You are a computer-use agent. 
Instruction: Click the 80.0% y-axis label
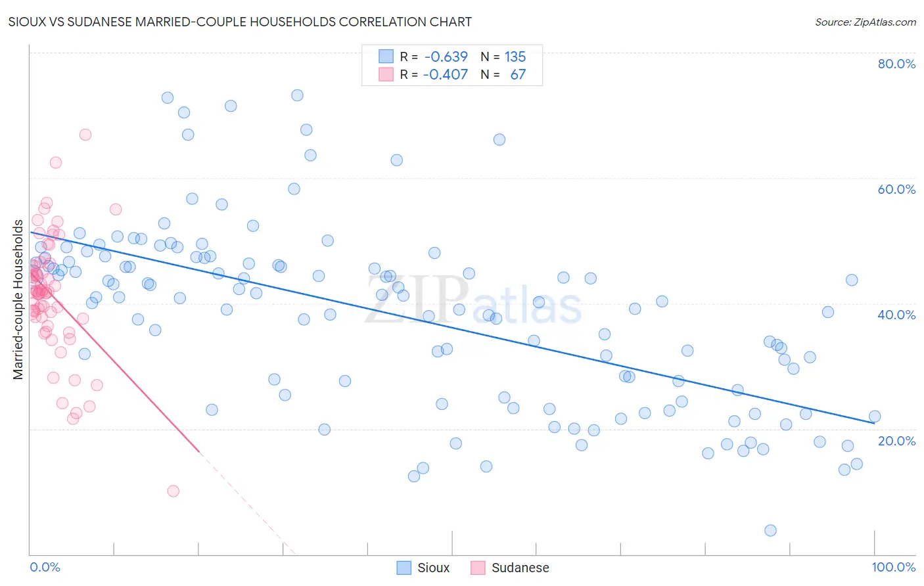tap(896, 64)
